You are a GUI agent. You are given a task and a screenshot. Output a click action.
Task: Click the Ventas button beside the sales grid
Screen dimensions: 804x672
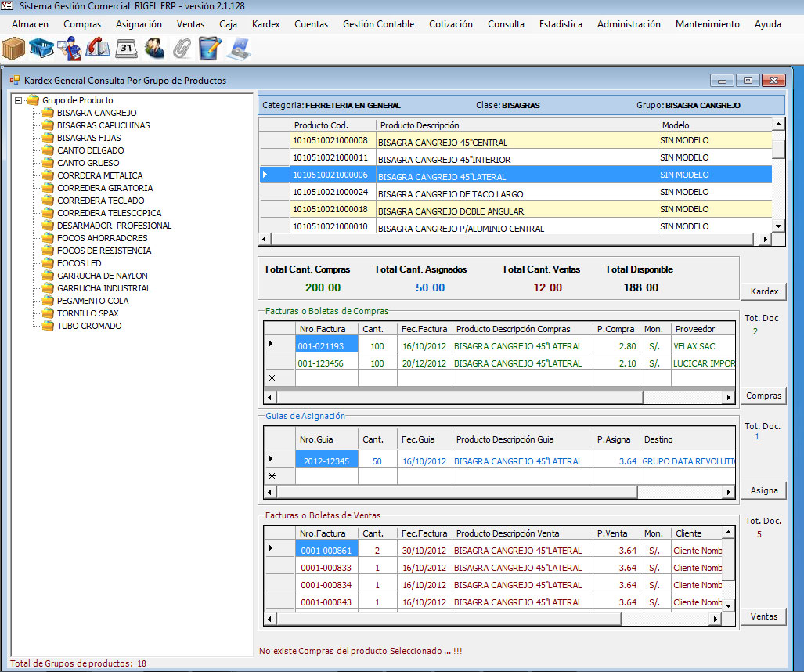pos(763,616)
